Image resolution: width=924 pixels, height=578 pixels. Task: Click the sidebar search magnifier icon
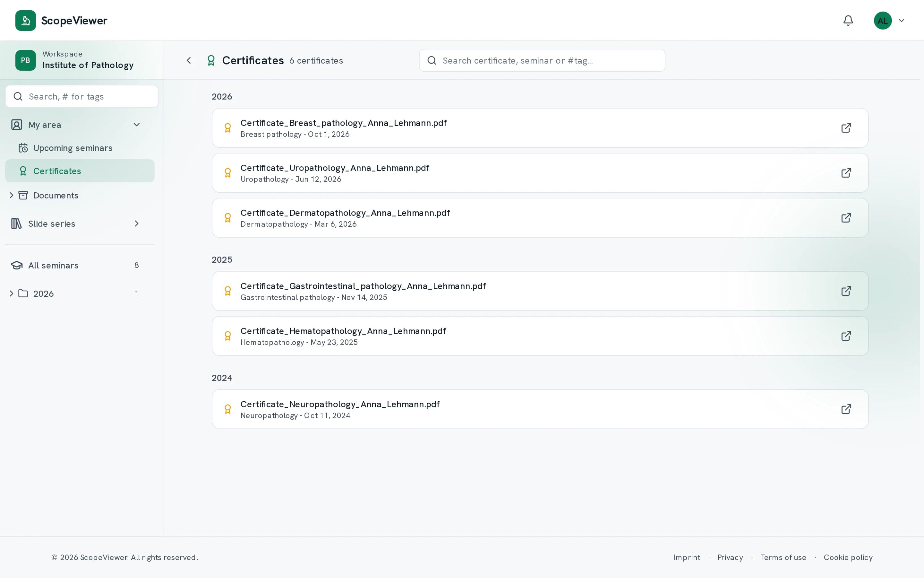click(x=18, y=96)
